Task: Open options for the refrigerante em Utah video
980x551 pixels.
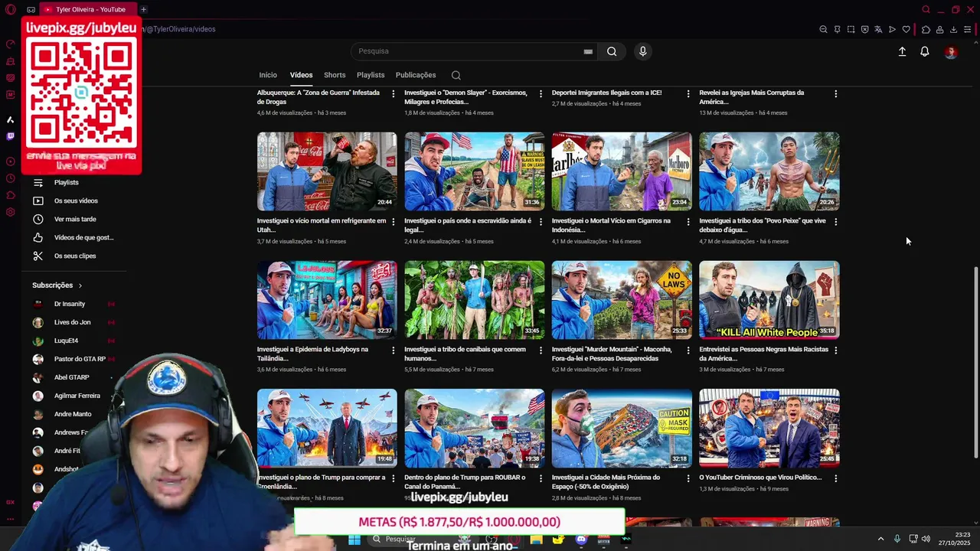Action: click(x=394, y=222)
